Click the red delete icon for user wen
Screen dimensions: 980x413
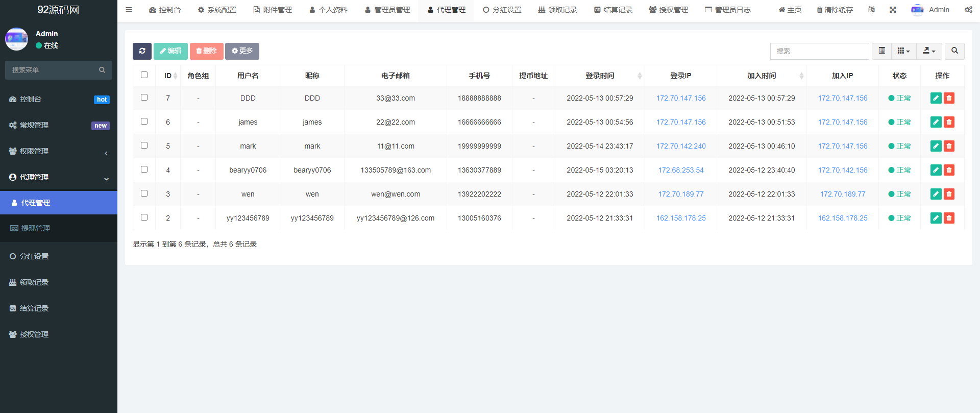click(x=949, y=194)
